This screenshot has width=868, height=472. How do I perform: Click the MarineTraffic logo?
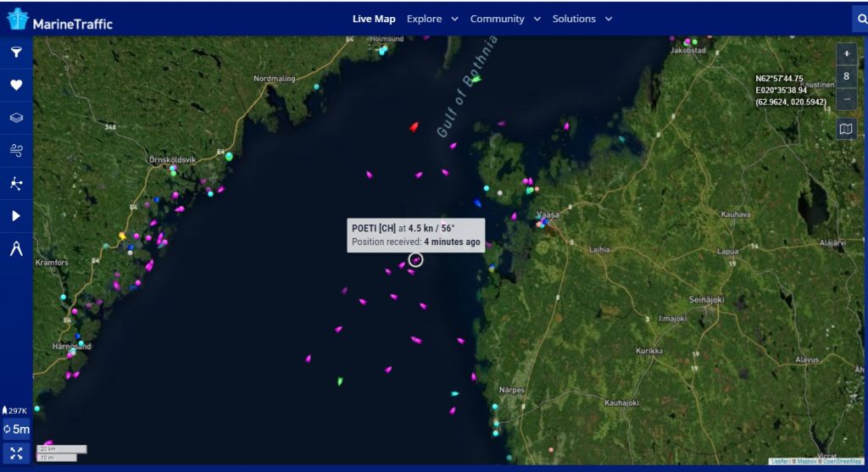click(x=59, y=20)
